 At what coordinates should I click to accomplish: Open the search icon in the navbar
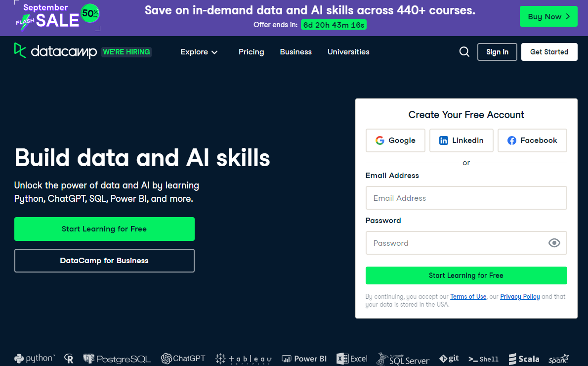click(464, 51)
